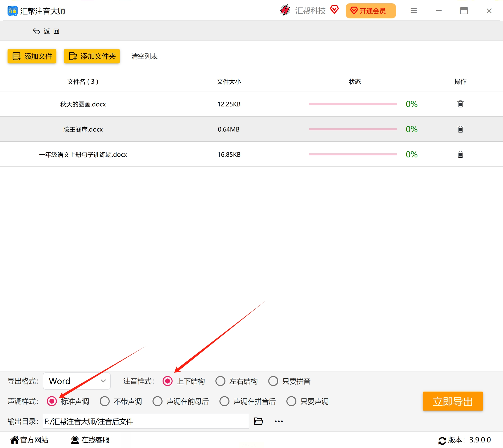
Task: Click the red diamond VIP icon
Action: coord(334,10)
